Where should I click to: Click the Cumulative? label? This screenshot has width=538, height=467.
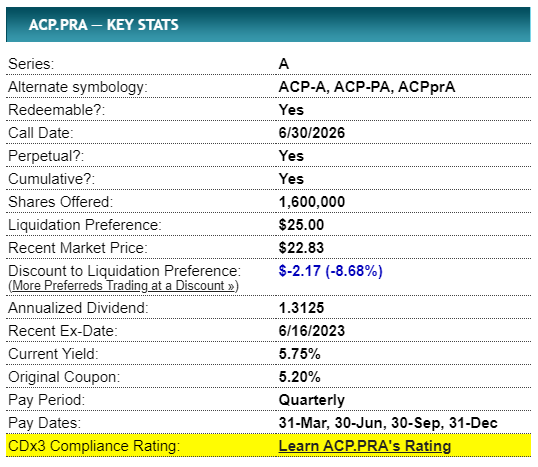click(51, 179)
